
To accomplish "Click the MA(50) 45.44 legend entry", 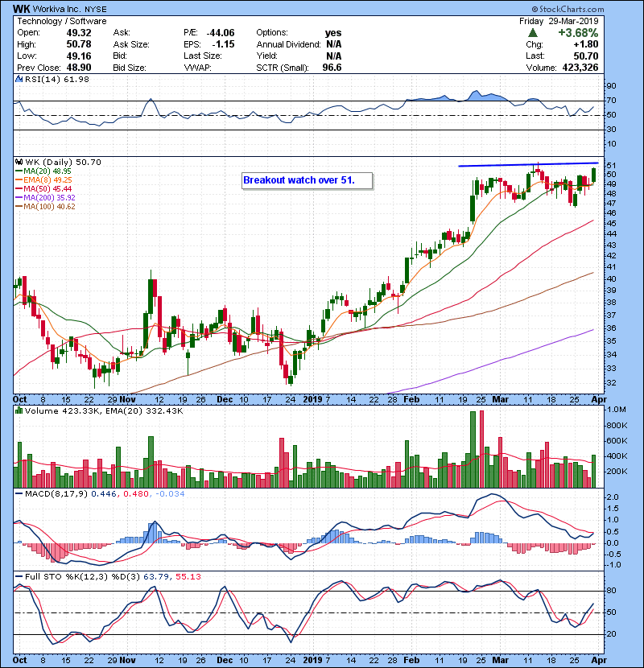I will click(43, 188).
